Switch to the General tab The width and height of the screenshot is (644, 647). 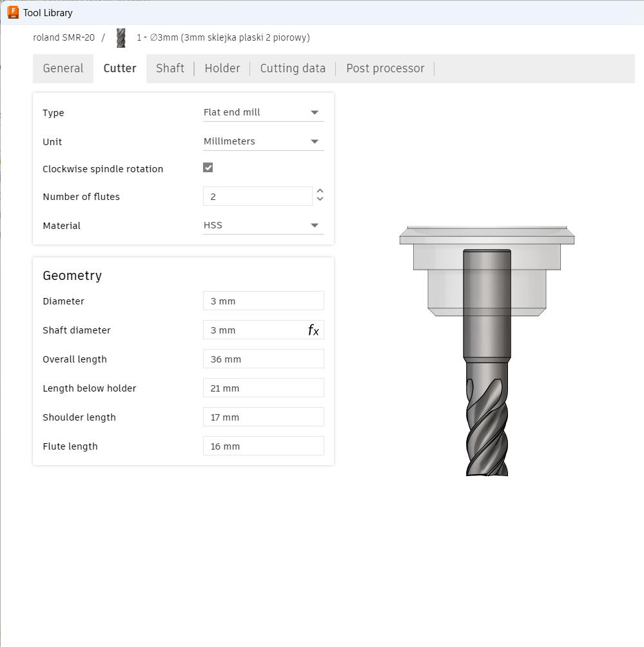click(x=63, y=68)
